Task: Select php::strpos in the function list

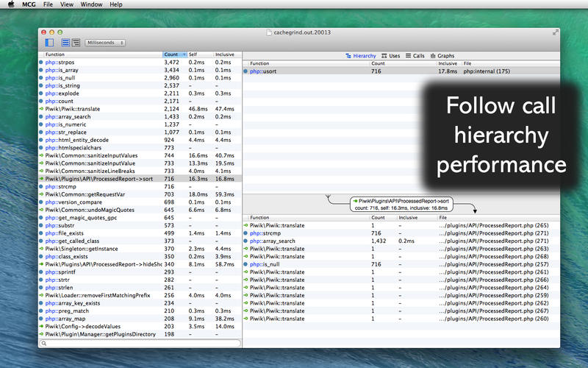Action: [140, 63]
